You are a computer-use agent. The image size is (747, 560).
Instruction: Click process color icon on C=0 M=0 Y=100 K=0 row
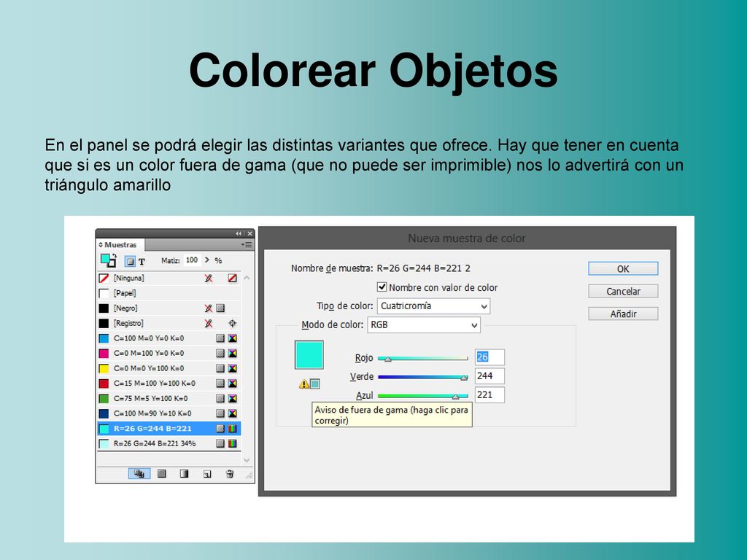220,368
